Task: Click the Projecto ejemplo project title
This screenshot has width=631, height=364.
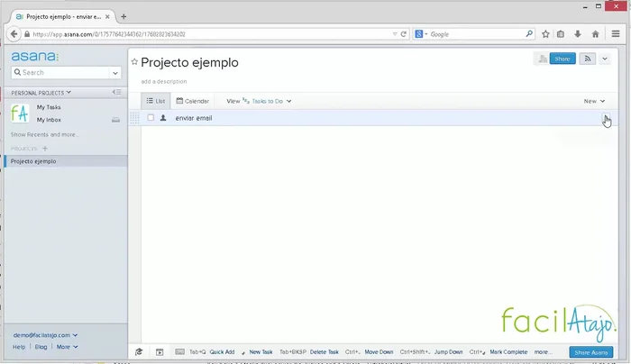Action: click(x=189, y=62)
